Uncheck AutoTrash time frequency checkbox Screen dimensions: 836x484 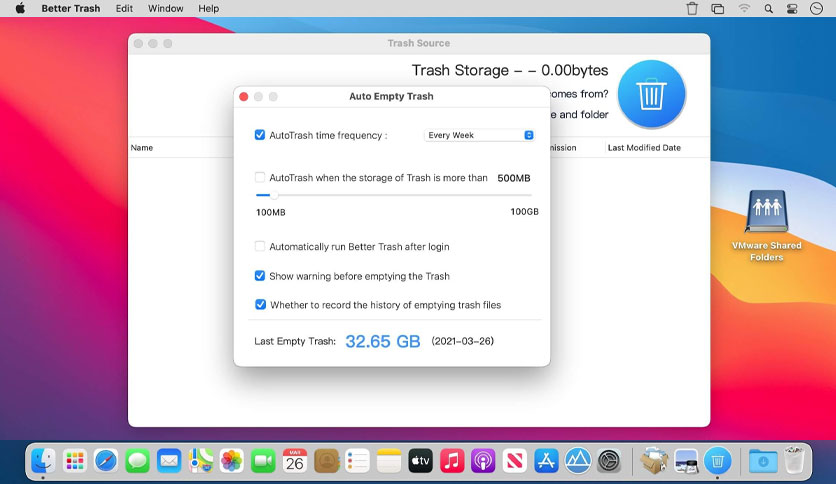click(260, 135)
